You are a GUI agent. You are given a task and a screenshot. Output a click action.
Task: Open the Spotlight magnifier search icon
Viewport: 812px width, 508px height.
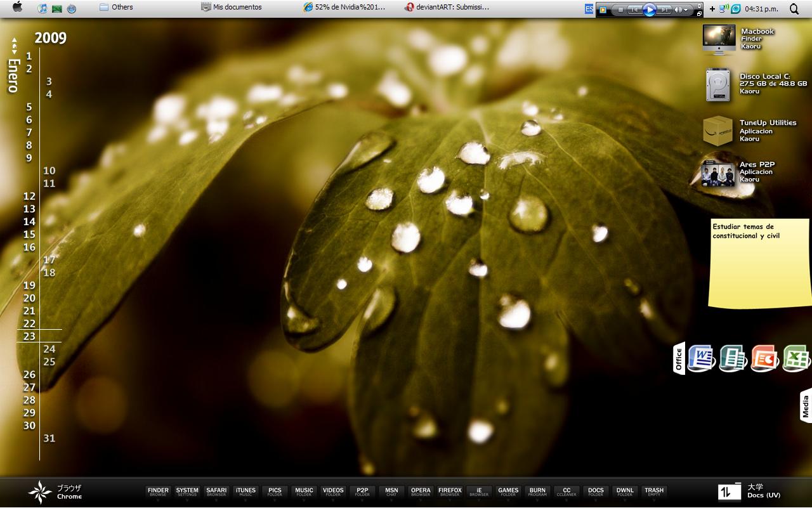pyautogui.click(x=794, y=9)
